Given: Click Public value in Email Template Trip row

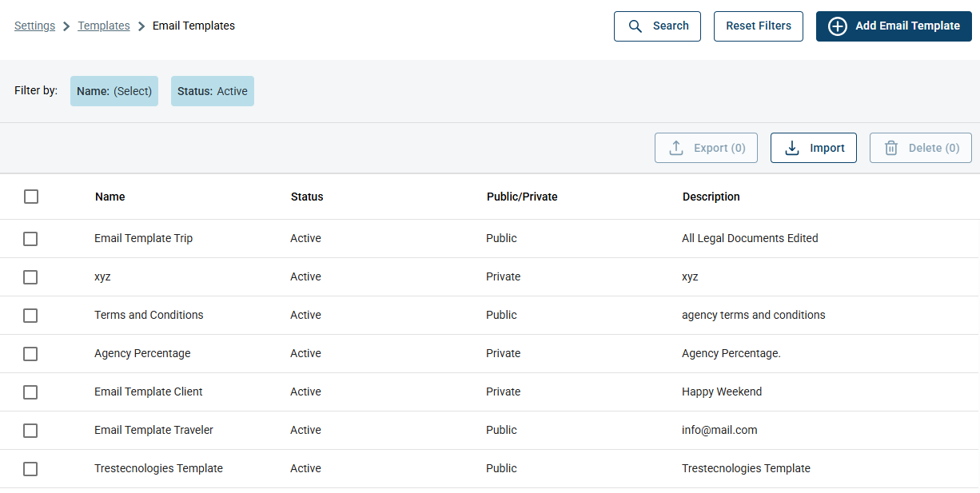Looking at the screenshot, I should 502,238.
